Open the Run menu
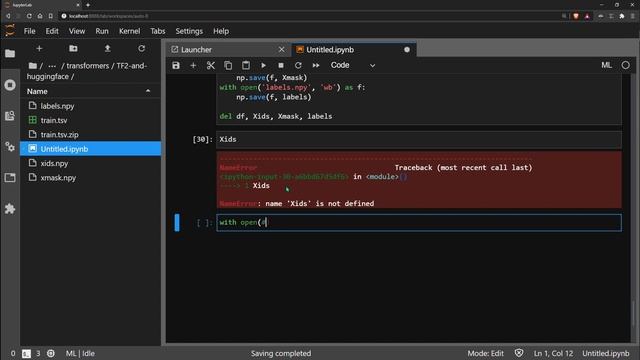This screenshot has width=640, height=360. (102, 31)
